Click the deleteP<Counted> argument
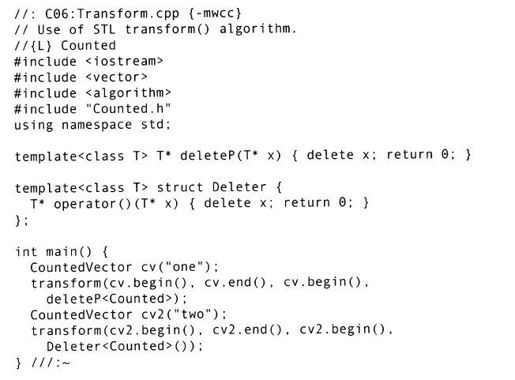Screen dimensions: 515x380 [110, 299]
